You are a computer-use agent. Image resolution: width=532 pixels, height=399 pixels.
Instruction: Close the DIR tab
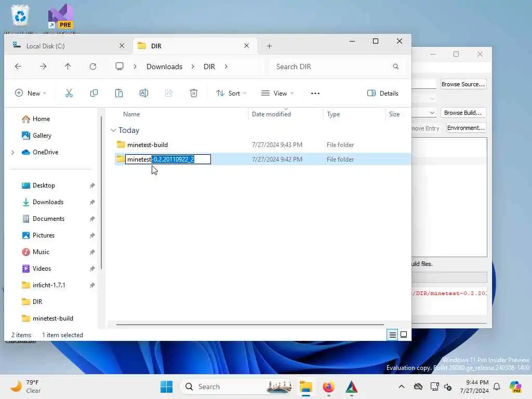[x=247, y=46]
